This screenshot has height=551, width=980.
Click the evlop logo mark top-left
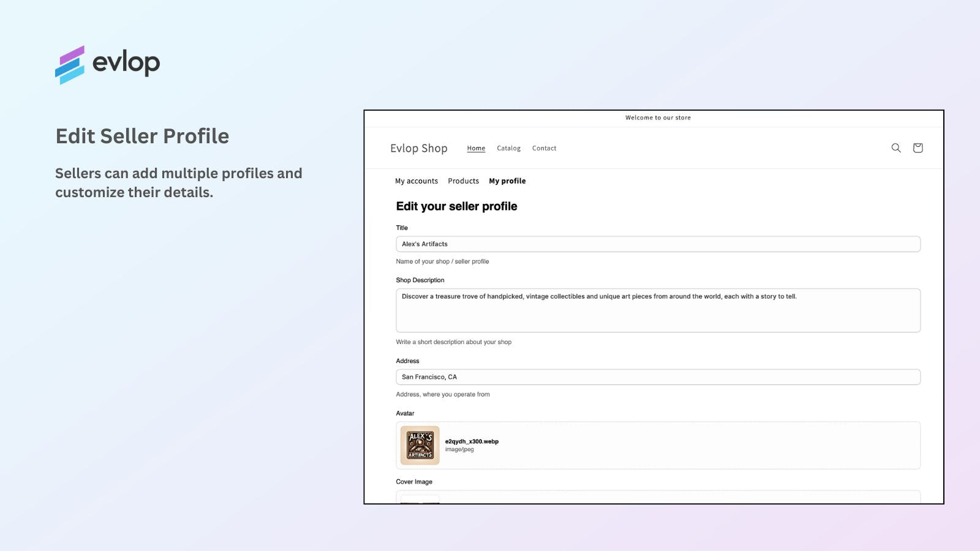[x=69, y=64]
